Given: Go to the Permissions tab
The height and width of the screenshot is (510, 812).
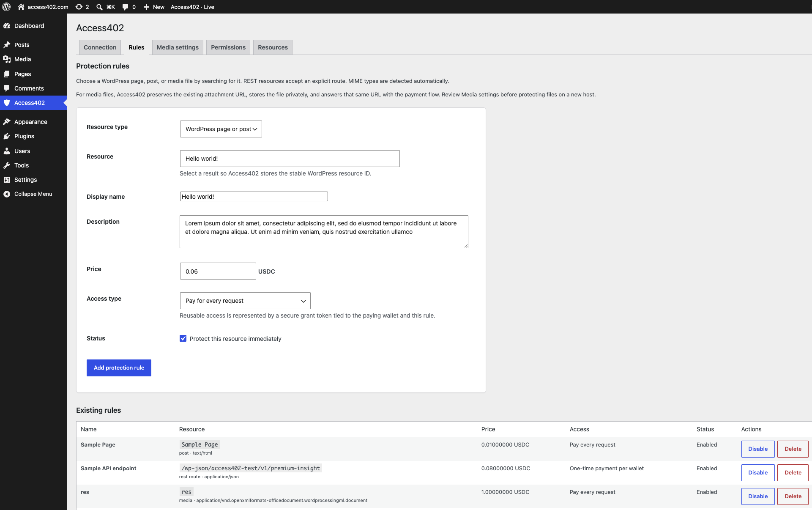Looking at the screenshot, I should coord(228,47).
